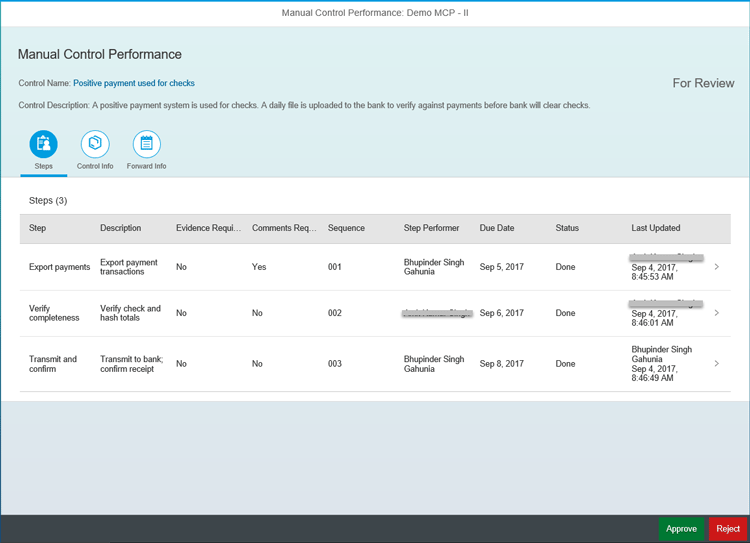750x543 pixels.
Task: Click the Steps tab icon
Action: click(43, 144)
